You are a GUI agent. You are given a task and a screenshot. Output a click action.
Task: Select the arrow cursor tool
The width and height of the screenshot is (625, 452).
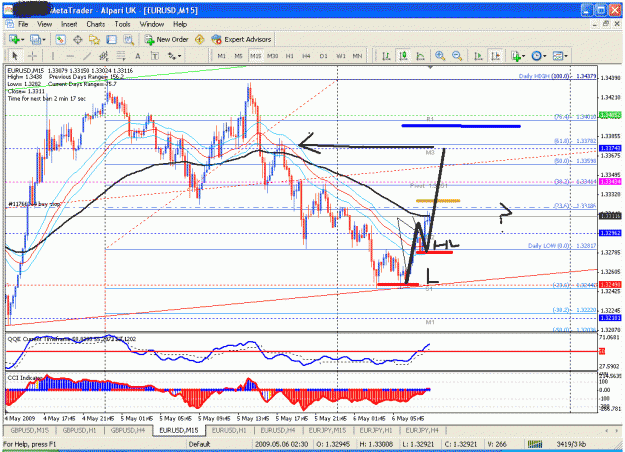(15, 56)
